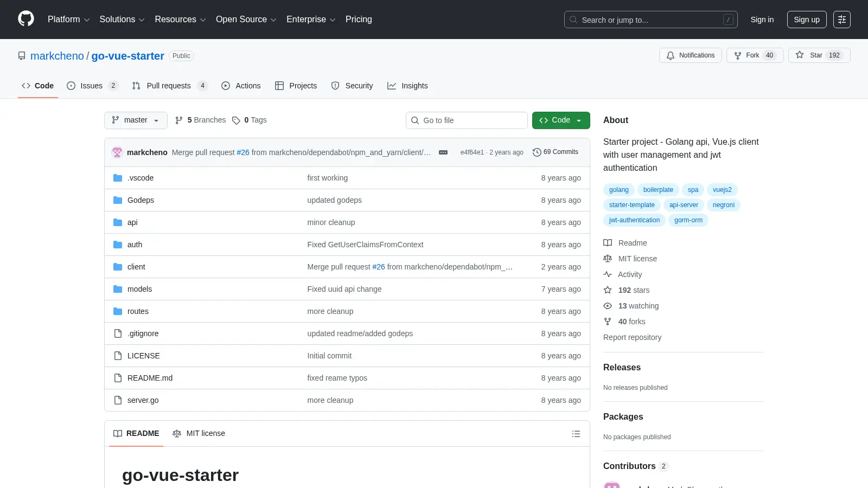The height and width of the screenshot is (488, 868).
Task: Open the Pricing page link
Action: (x=359, y=20)
